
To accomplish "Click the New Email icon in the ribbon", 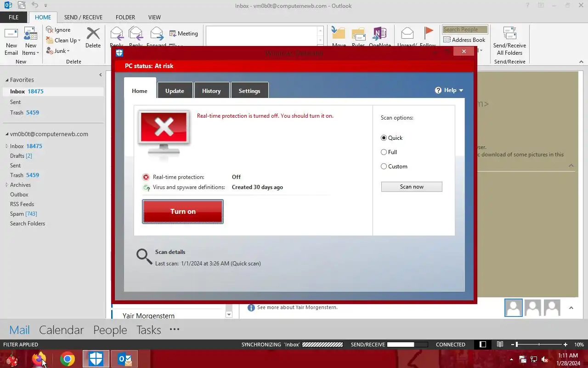I will click(11, 34).
